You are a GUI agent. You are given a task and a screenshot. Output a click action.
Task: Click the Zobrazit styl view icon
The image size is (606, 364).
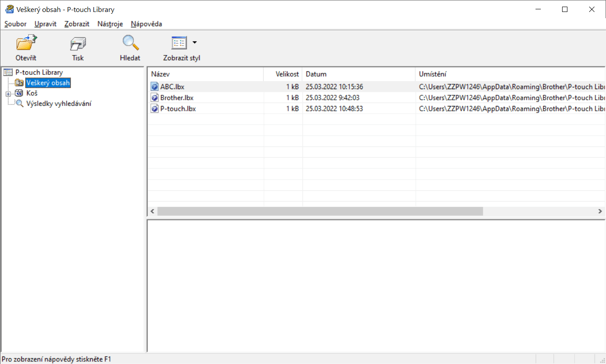179,43
